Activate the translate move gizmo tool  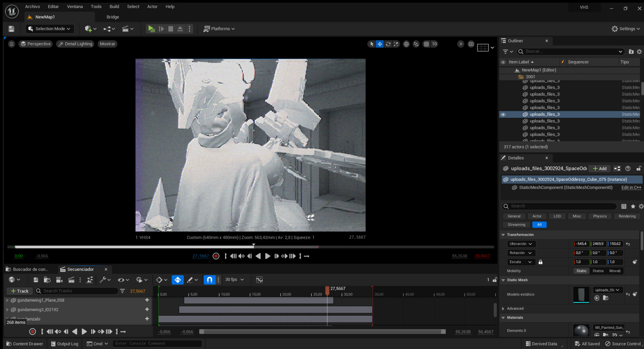pos(380,44)
